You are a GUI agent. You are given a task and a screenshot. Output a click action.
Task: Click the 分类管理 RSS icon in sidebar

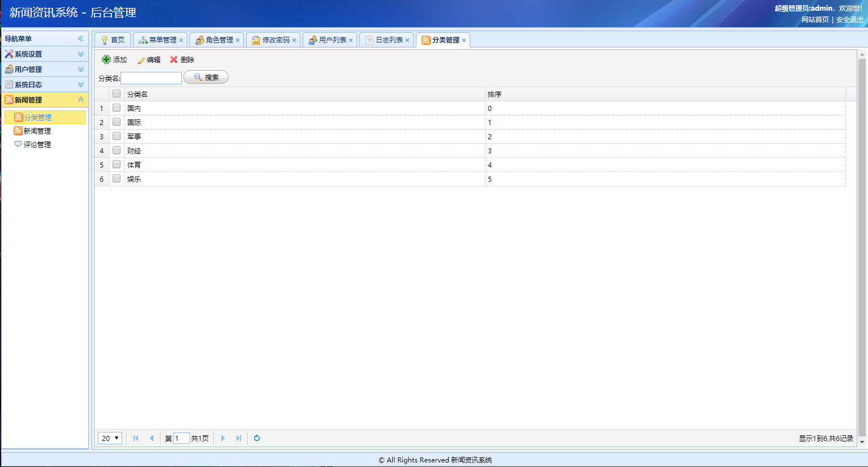point(19,117)
